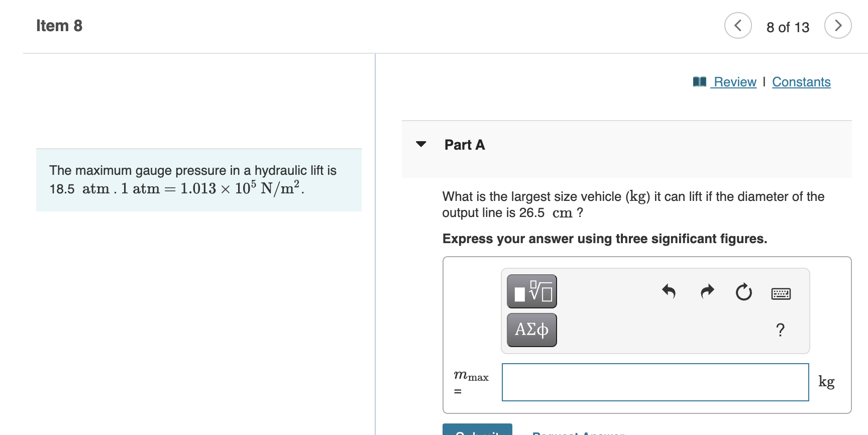Screen dimensions: 868x435
Task: Select the Greek symbols ΑΣφ icon
Action: (x=531, y=330)
